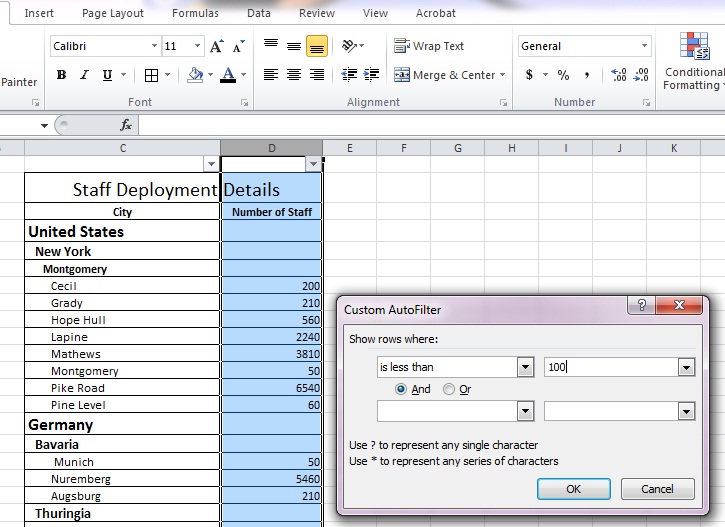725x527 pixels.
Task: Select the Or radio button
Action: tap(449, 389)
